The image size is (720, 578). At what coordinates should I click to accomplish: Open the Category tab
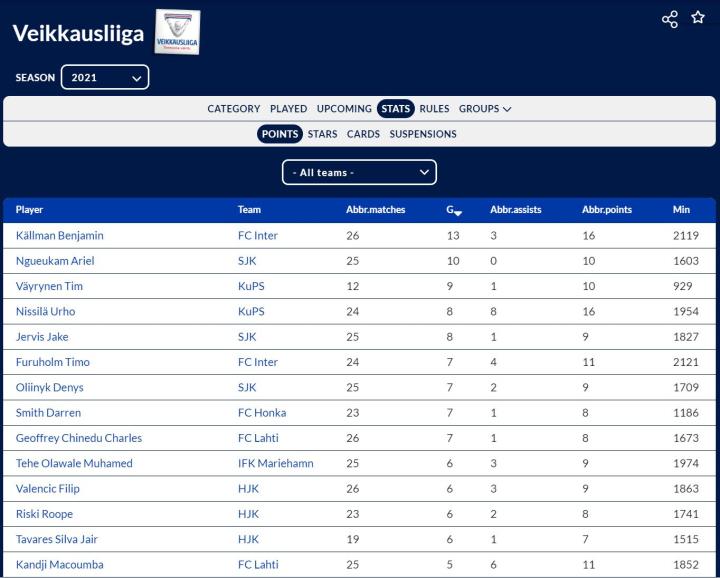click(233, 109)
